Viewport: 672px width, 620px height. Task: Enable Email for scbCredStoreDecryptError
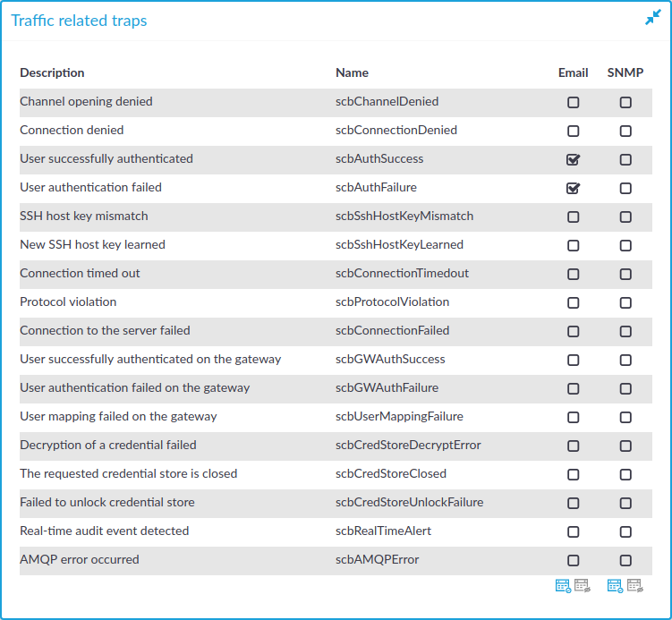point(573,446)
